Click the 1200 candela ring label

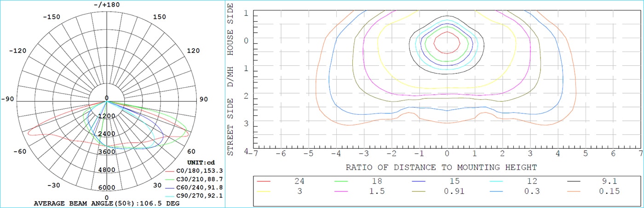click(107, 116)
